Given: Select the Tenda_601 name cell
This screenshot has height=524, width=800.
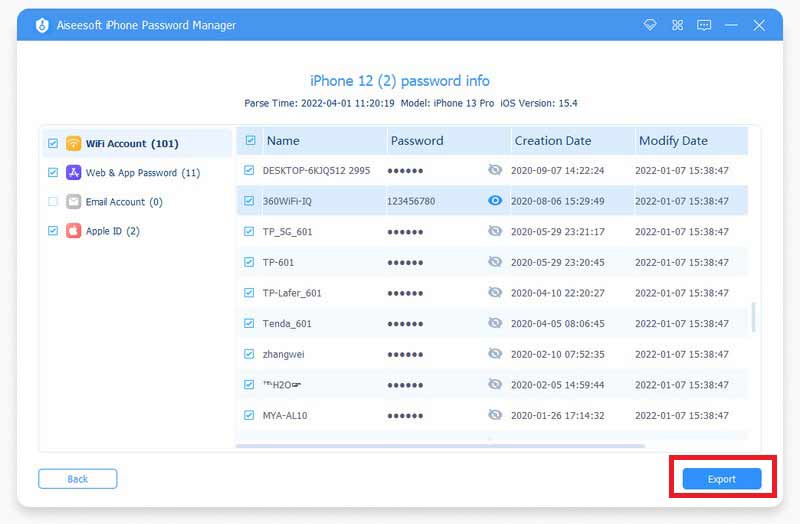Looking at the screenshot, I should (287, 323).
